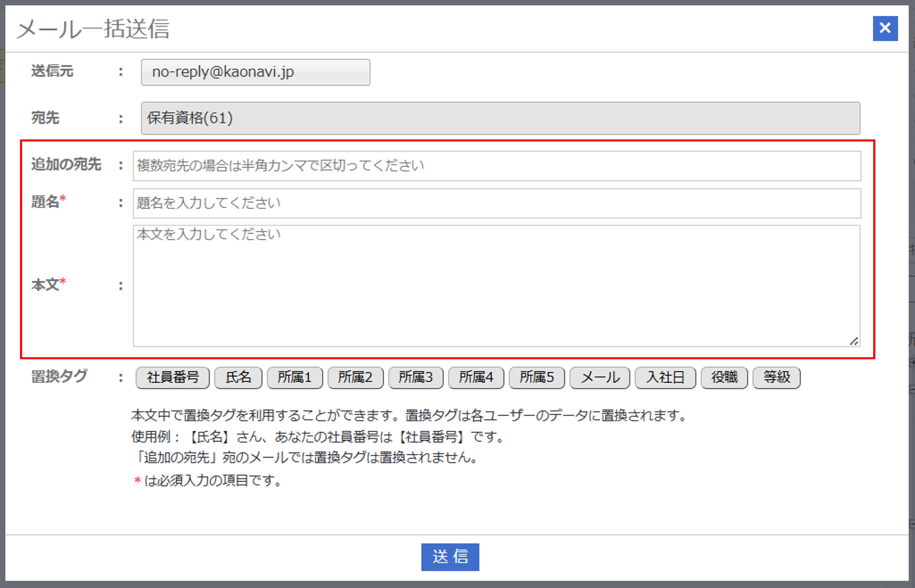Insert the 入社日 replacement tag
The width and height of the screenshot is (915, 588).
tap(665, 378)
